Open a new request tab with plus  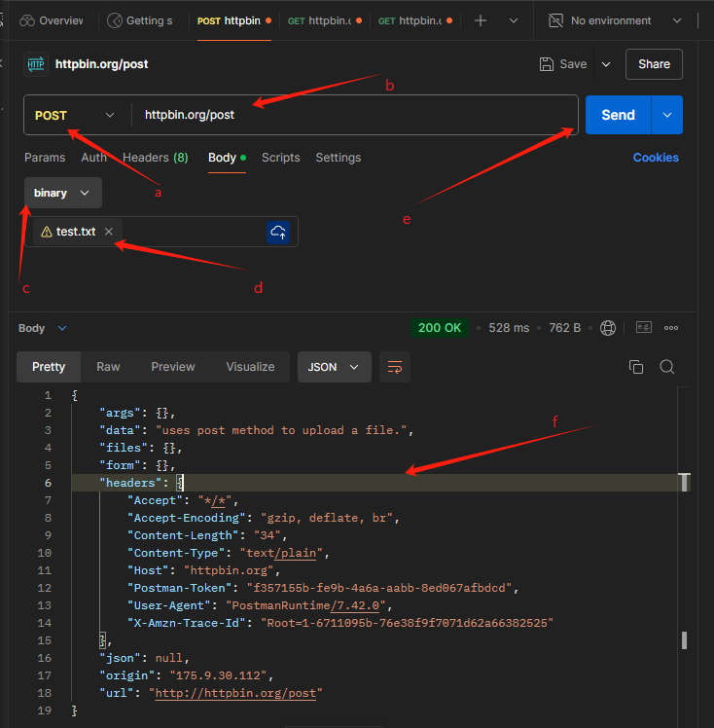click(480, 20)
